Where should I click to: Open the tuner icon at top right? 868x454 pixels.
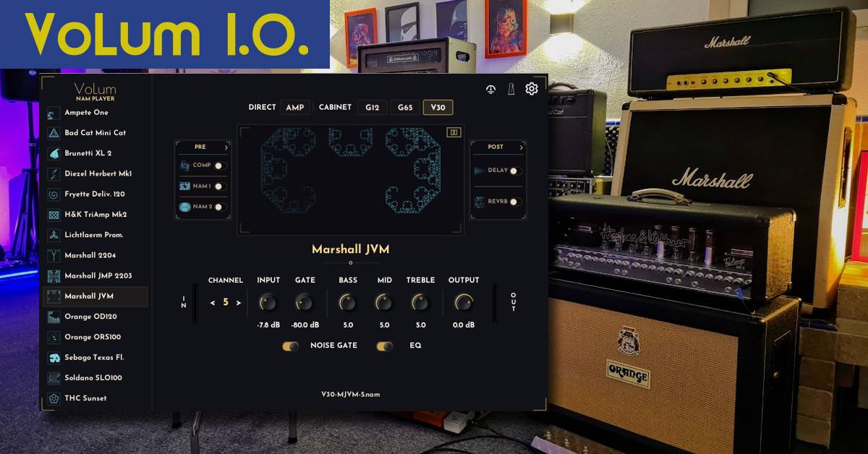click(490, 90)
